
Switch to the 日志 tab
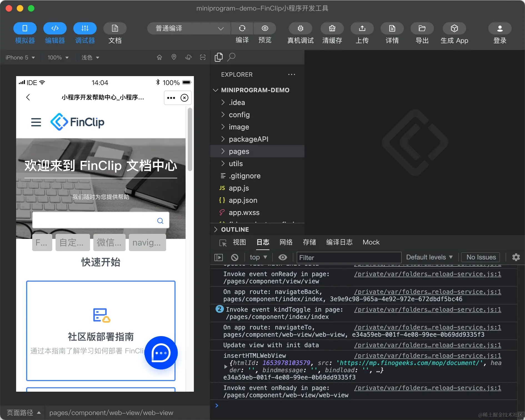point(263,242)
